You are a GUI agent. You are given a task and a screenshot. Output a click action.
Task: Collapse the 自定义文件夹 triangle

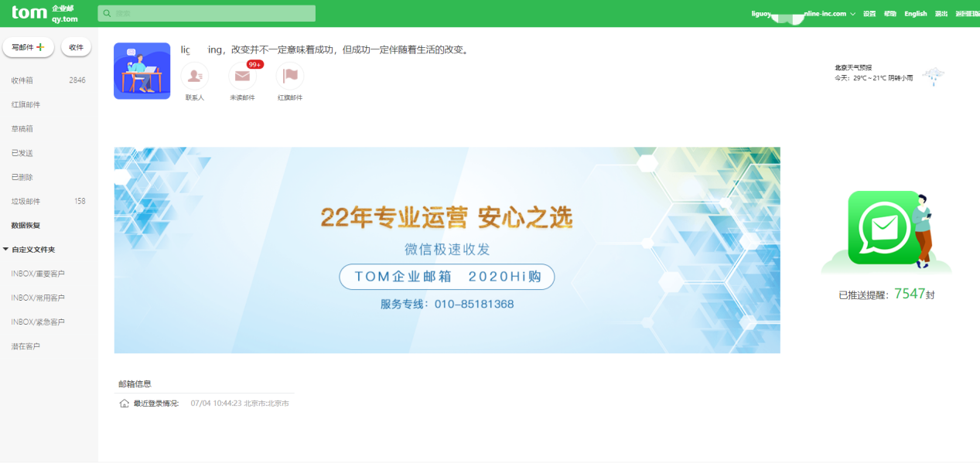tap(6, 250)
